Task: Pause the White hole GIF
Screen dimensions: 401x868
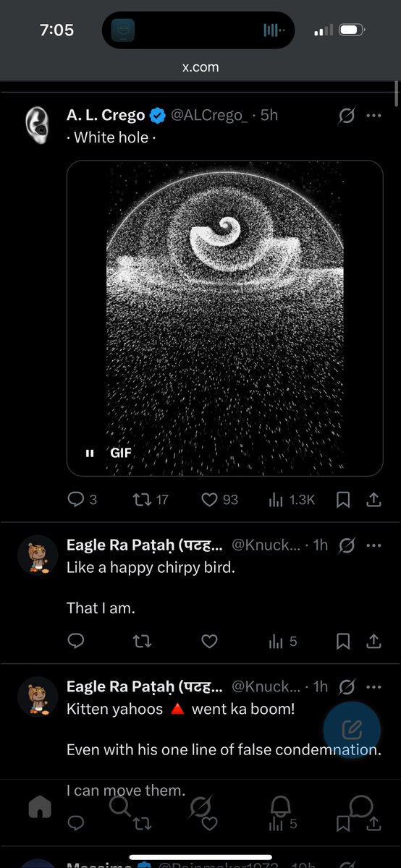Action: (90, 454)
